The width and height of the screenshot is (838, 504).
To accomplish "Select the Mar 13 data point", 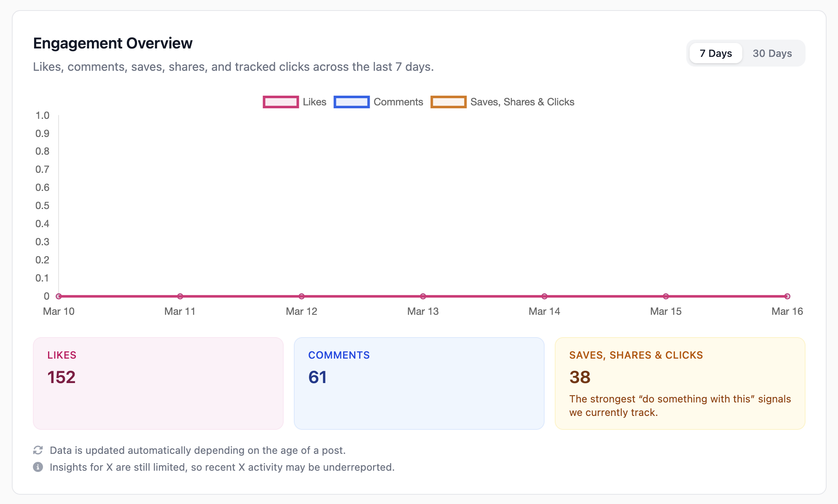I will tap(423, 296).
